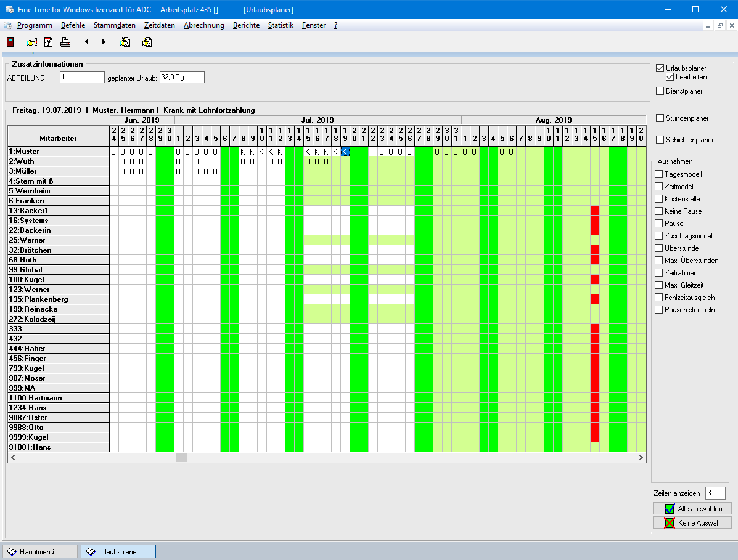The image size is (738, 560).
Task: Open the Fenster menu
Action: coord(313,25)
